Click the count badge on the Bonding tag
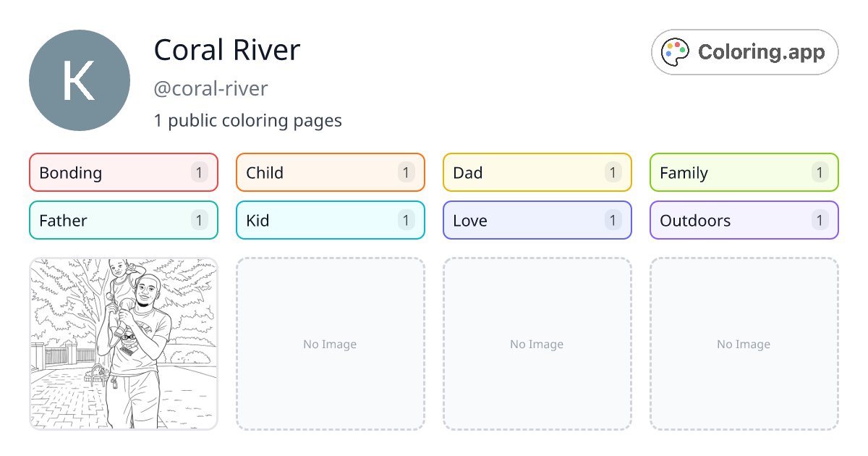Screen dimensions: 868x456 click(x=199, y=172)
